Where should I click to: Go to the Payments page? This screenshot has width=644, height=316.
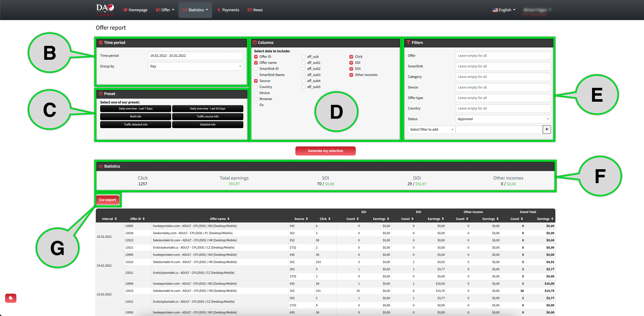pyautogui.click(x=228, y=10)
